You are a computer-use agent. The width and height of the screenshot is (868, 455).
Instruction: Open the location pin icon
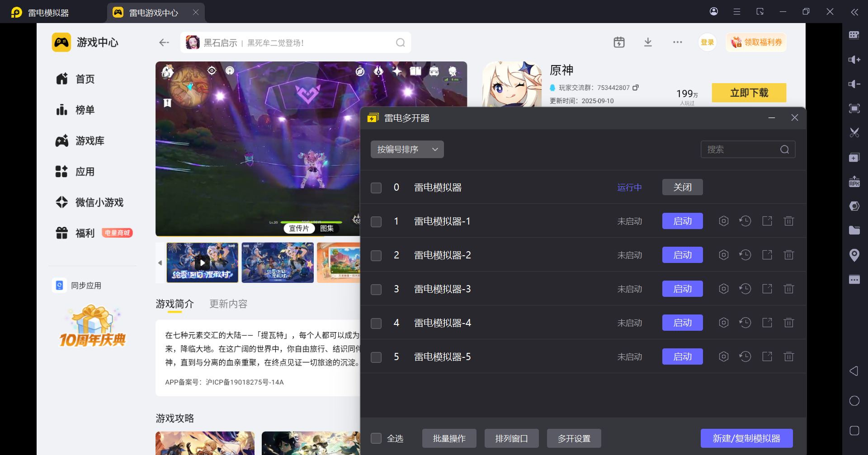(854, 255)
